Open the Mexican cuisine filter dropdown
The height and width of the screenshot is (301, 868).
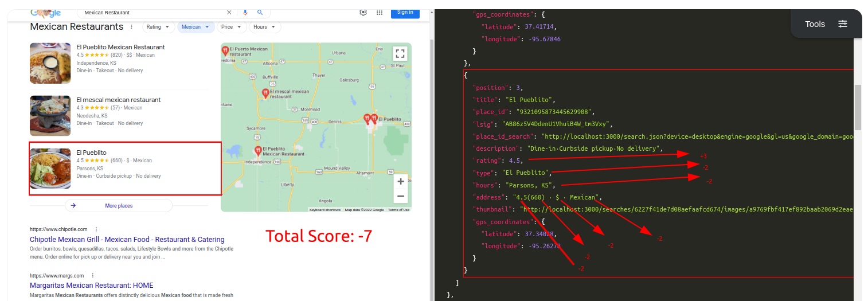pos(196,27)
